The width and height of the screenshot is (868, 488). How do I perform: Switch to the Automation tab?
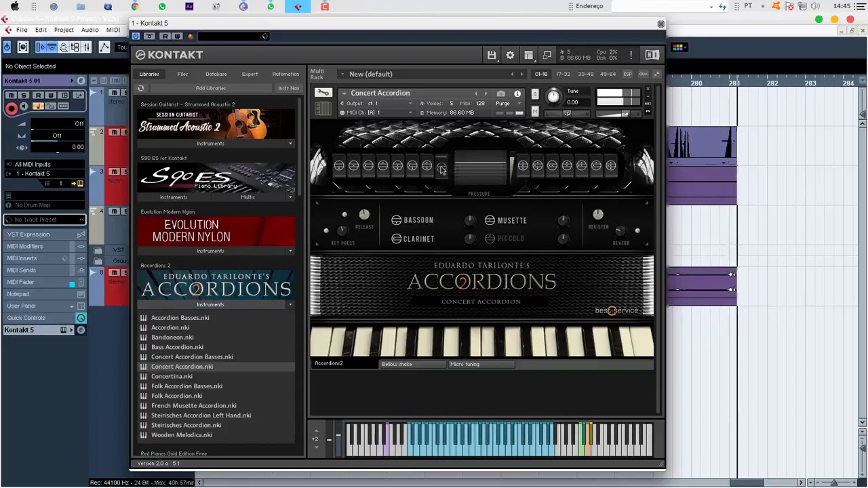(285, 74)
